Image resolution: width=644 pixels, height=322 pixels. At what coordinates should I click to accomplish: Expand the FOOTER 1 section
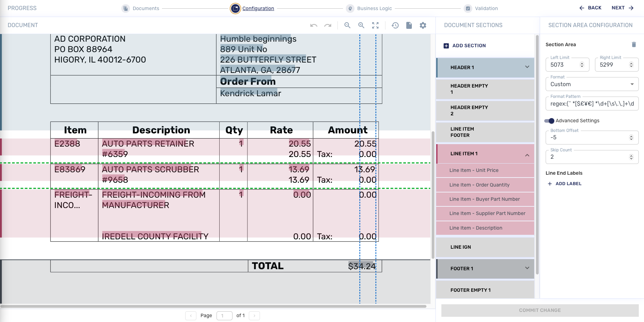[x=527, y=268]
